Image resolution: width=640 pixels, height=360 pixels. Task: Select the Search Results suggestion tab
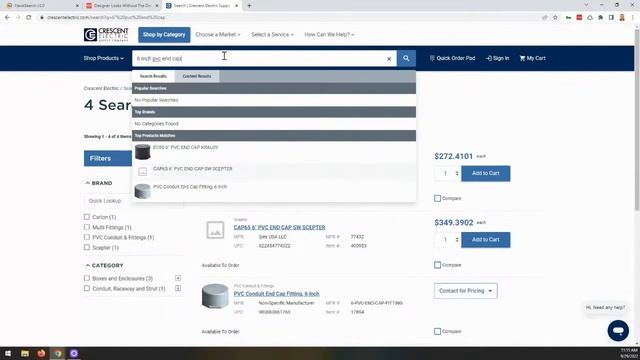(x=153, y=76)
